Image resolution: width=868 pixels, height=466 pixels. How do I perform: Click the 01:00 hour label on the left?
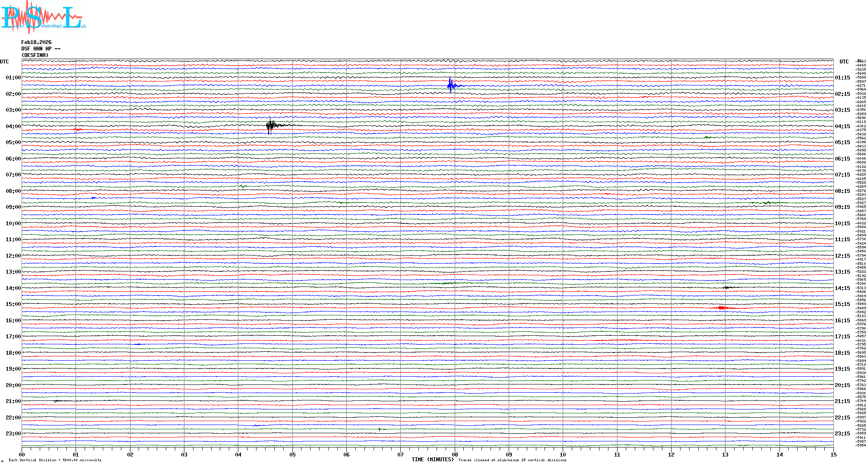pyautogui.click(x=13, y=78)
